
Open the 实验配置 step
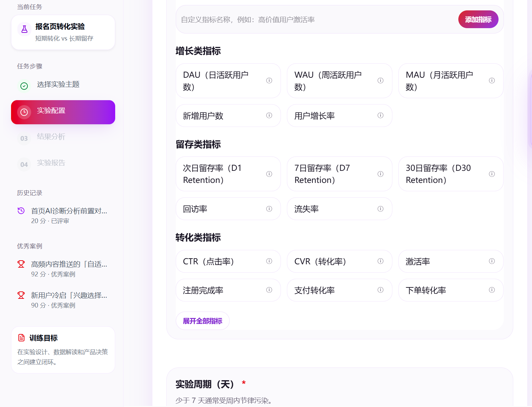63,112
